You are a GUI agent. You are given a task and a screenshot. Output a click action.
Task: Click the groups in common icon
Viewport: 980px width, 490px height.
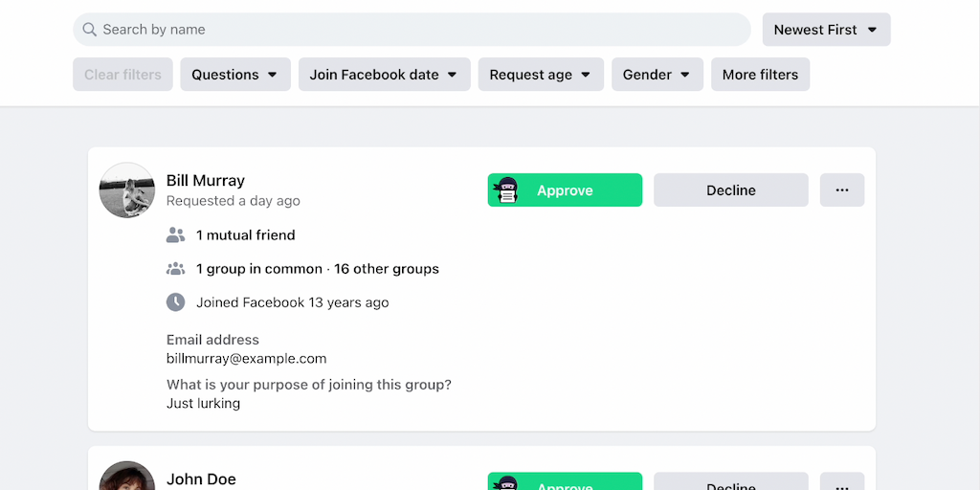175,269
